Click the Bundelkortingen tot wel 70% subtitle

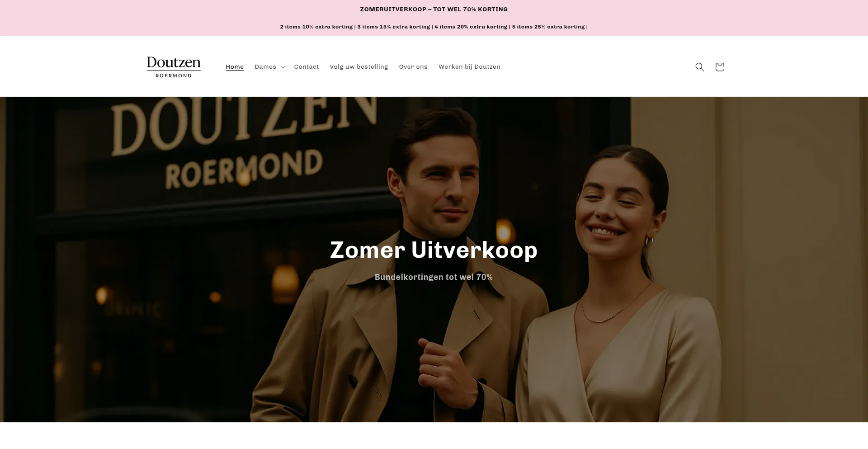tap(434, 277)
